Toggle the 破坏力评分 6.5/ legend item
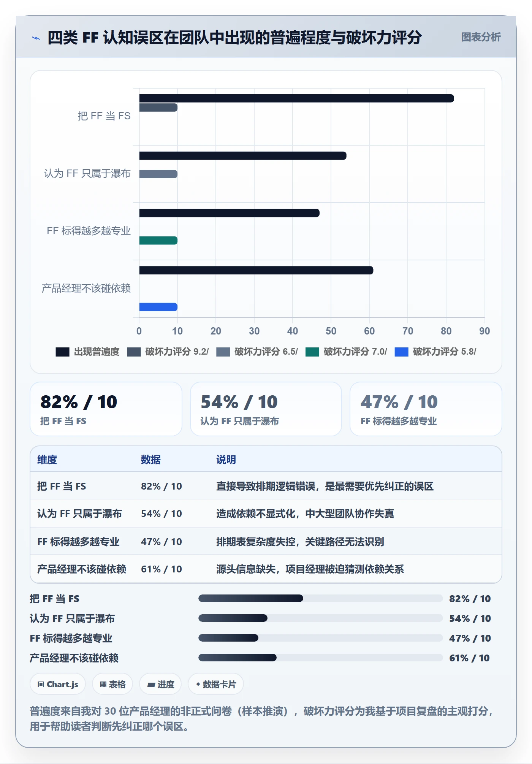 pyautogui.click(x=257, y=352)
